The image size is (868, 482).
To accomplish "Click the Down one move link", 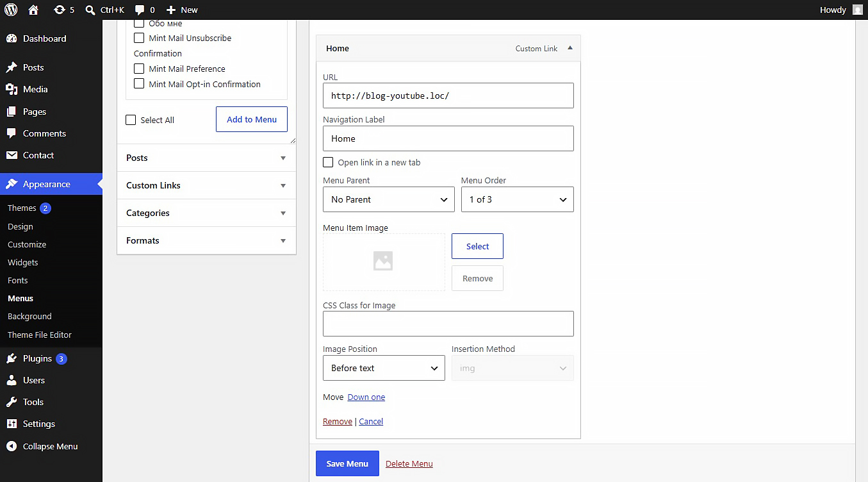I will coord(366,397).
